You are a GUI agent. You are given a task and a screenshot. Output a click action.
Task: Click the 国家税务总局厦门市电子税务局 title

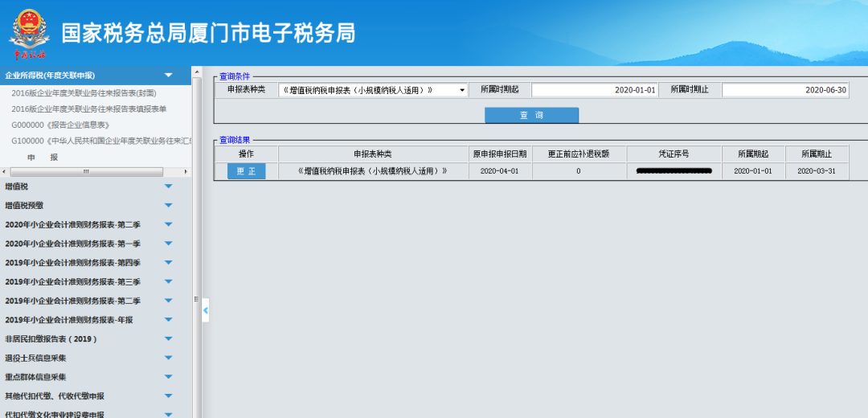click(208, 33)
